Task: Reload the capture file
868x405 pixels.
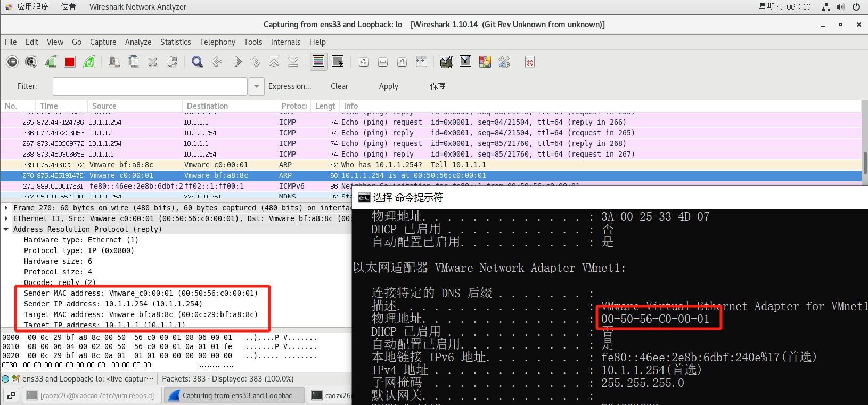Action: coord(172,62)
